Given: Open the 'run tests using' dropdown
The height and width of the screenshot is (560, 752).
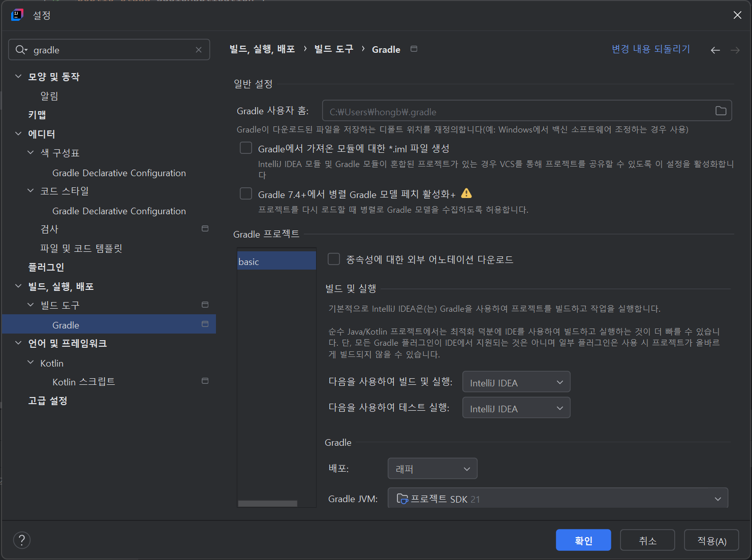Looking at the screenshot, I should tap(516, 408).
